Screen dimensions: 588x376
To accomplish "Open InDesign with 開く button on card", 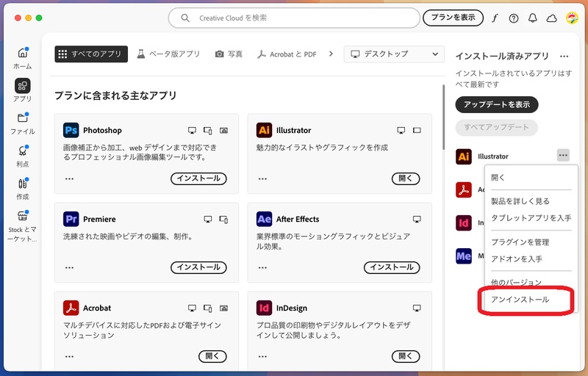I will click(x=406, y=356).
